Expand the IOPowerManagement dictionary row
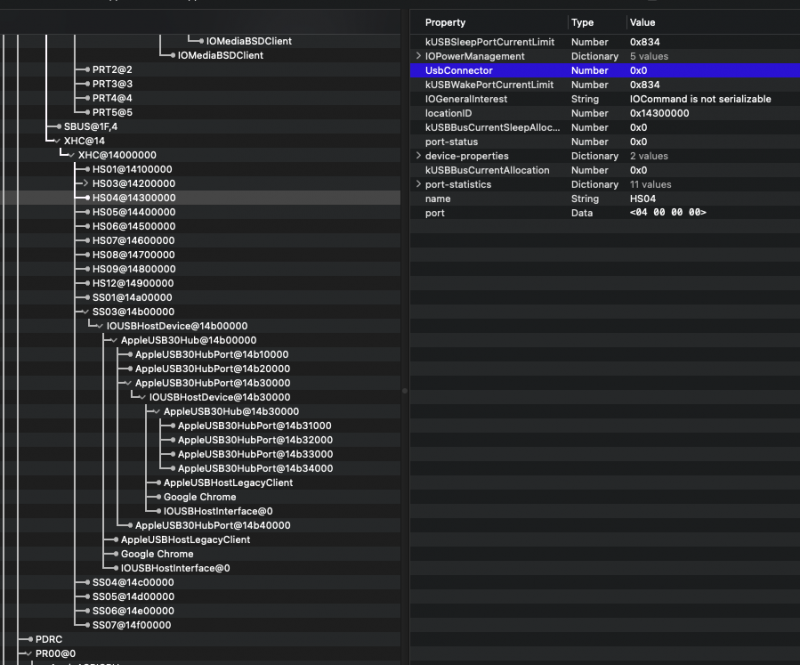Image resolution: width=800 pixels, height=665 pixels. tap(418, 57)
